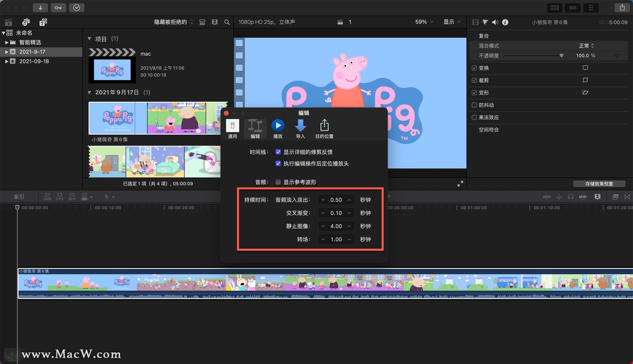Collapse the 未命名 library tree
Viewport: 633px width, 364px height.
(x=3, y=33)
